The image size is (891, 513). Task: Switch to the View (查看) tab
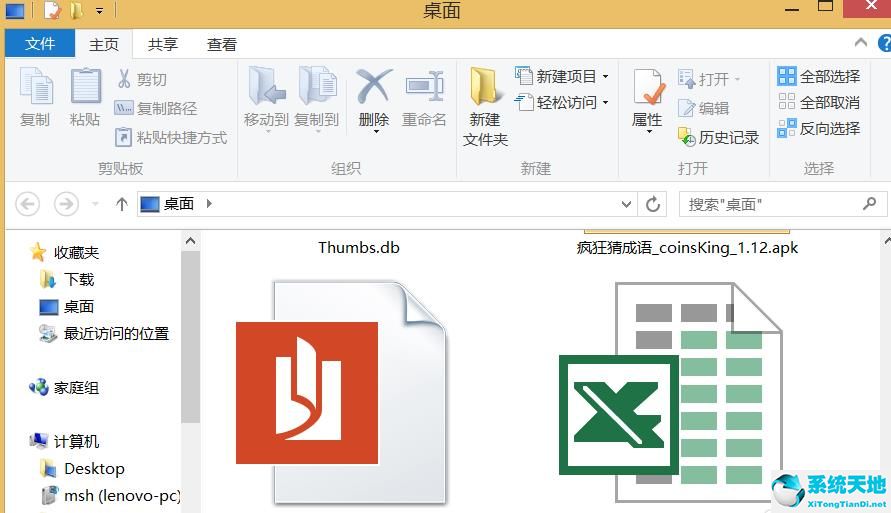click(222, 44)
